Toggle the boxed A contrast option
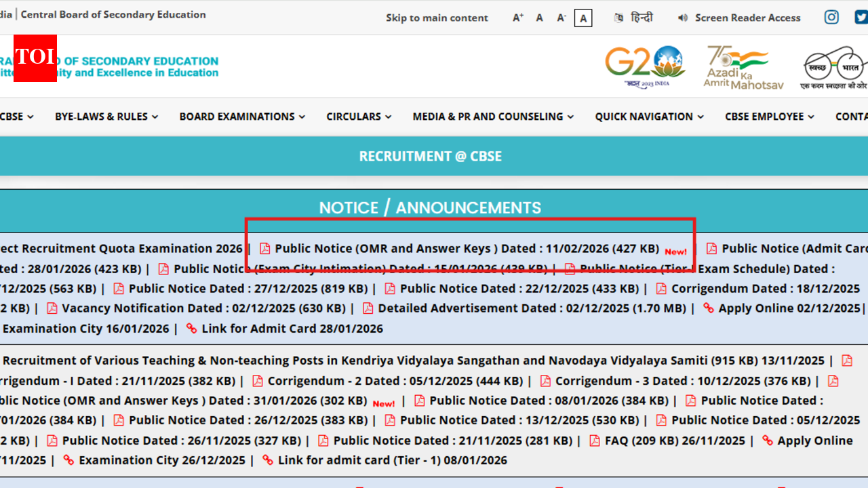The height and width of the screenshot is (488, 868). point(583,18)
